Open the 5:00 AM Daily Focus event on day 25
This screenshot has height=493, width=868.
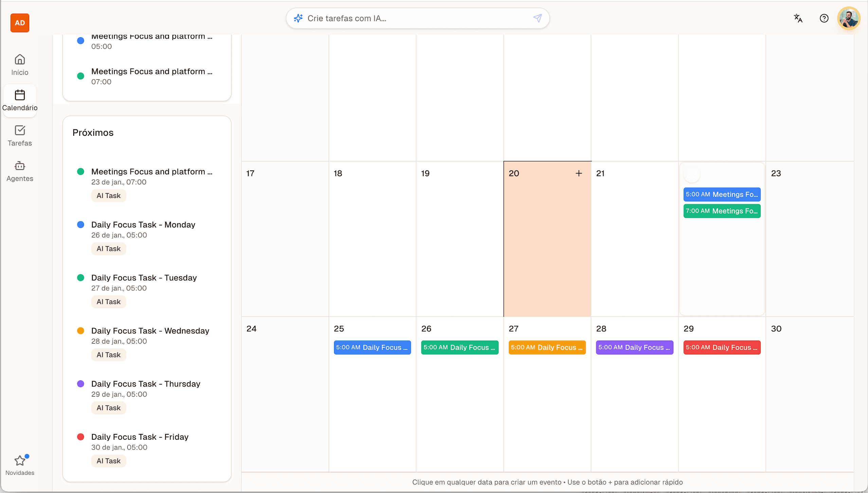click(x=372, y=347)
